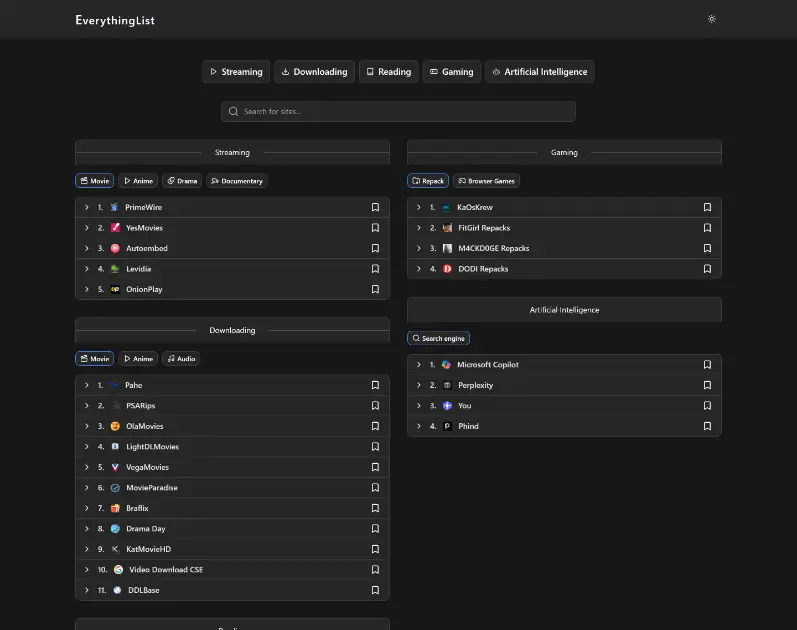Click the M4CKD0GE Repacks favicon
The width and height of the screenshot is (797, 630).
click(x=447, y=248)
